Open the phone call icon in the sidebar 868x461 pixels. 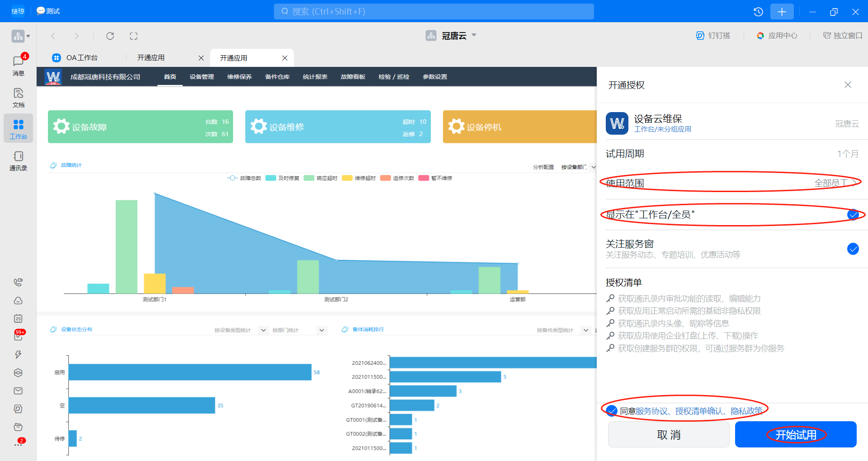pyautogui.click(x=18, y=282)
